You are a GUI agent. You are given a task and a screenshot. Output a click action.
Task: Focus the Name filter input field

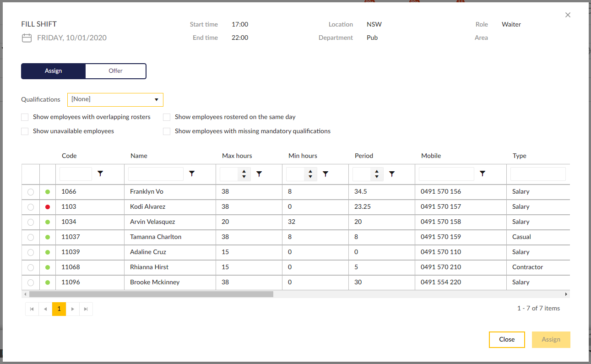(x=156, y=174)
